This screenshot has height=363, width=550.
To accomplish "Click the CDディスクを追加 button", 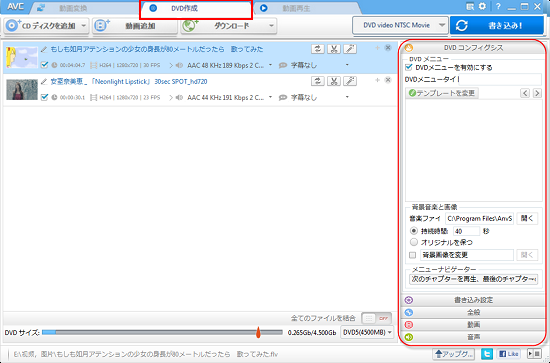I will tap(42, 26).
